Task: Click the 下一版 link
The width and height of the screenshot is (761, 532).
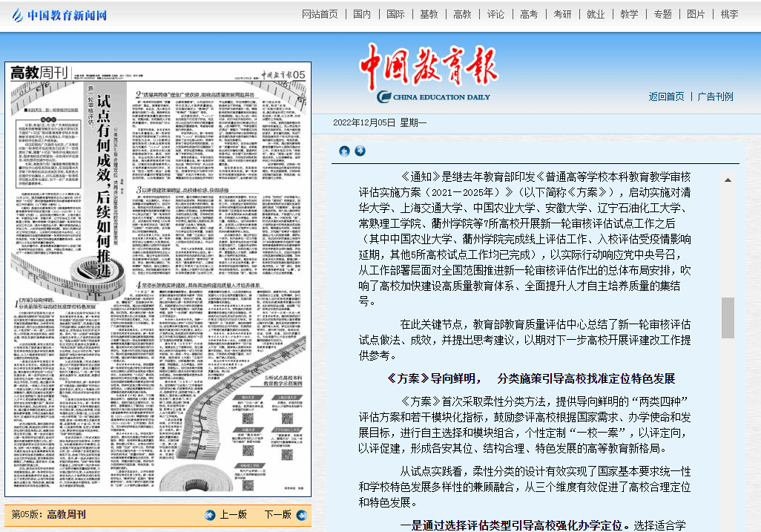Action: tap(278, 514)
